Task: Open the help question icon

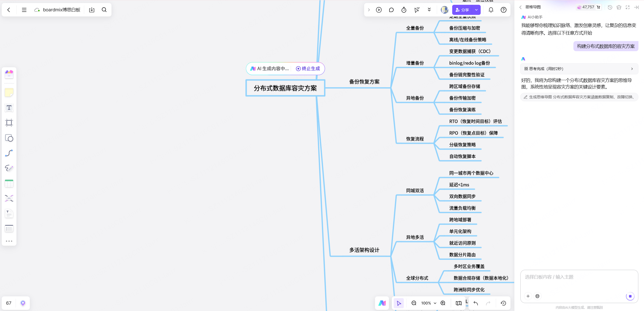Action: [503, 10]
